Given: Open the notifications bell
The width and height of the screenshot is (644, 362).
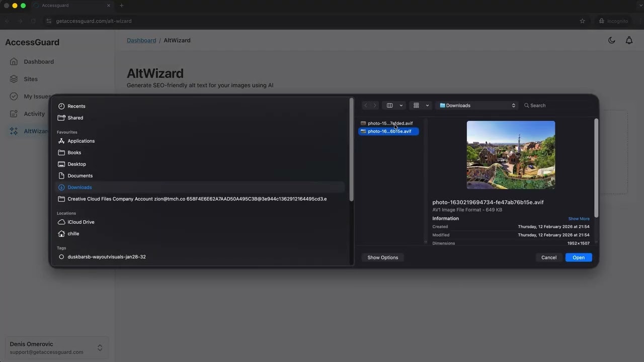Looking at the screenshot, I should (x=629, y=40).
